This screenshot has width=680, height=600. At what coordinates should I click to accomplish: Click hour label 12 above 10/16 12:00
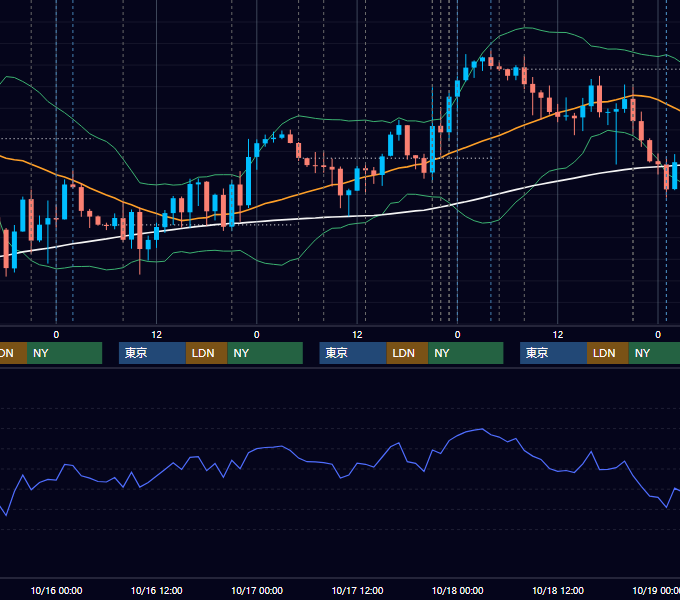157,335
